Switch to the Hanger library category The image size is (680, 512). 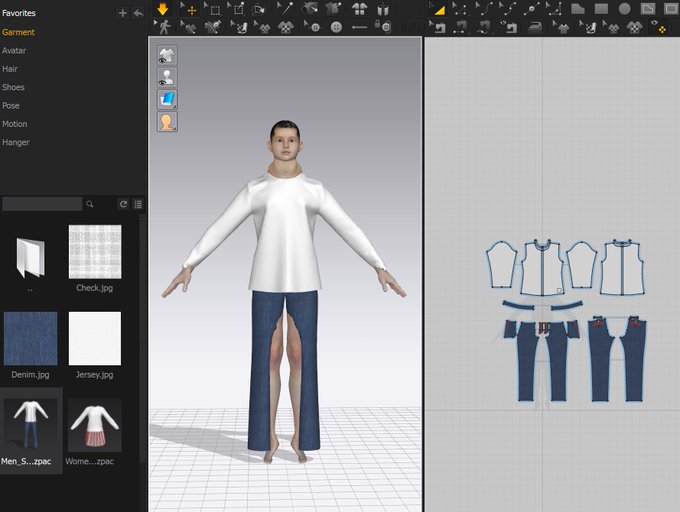click(x=16, y=142)
